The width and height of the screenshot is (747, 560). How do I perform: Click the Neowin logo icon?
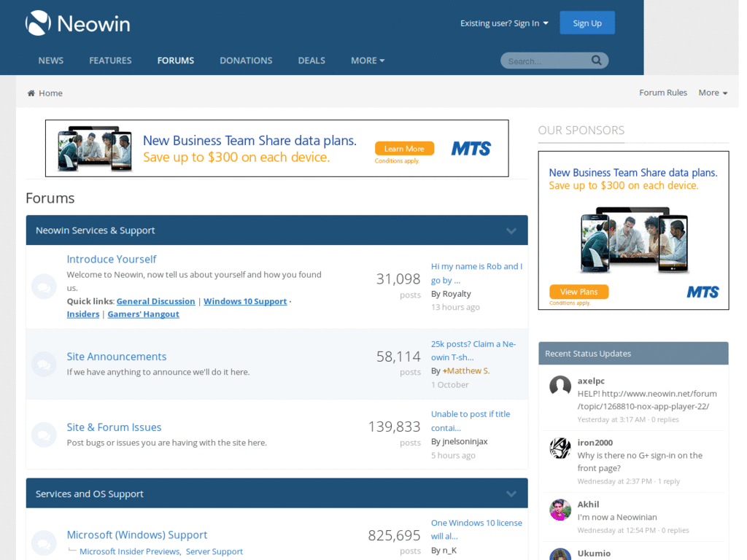(x=38, y=23)
